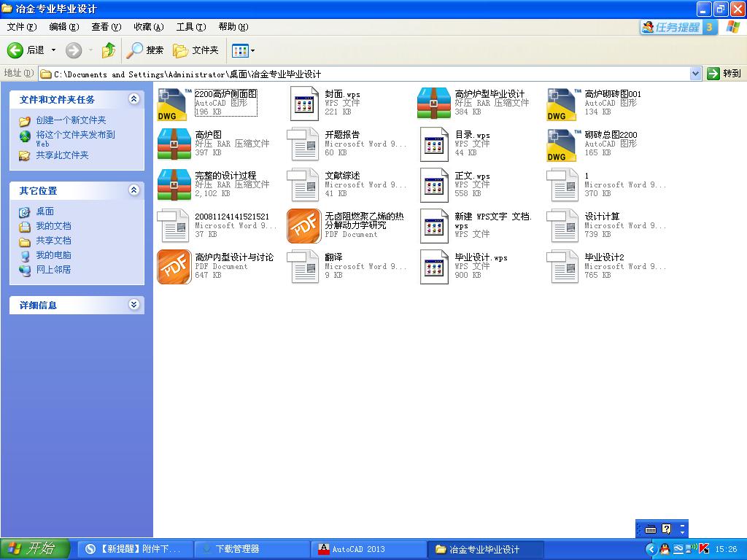Select the 高炉炉型毕业设计 RAR archive icon
The width and height of the screenshot is (747, 560).
(433, 104)
